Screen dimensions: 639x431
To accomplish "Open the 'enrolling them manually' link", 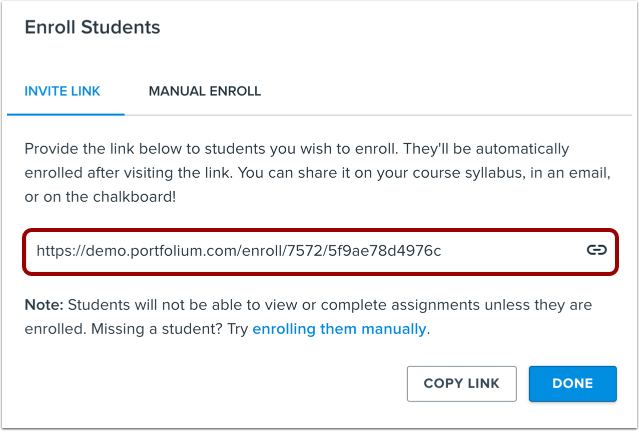I will [340, 328].
